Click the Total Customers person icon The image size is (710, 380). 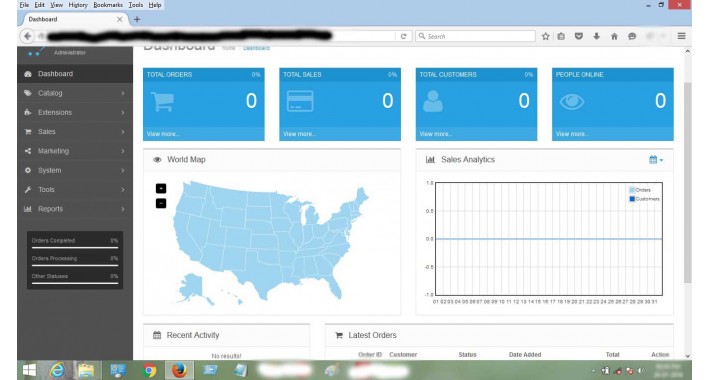433,101
